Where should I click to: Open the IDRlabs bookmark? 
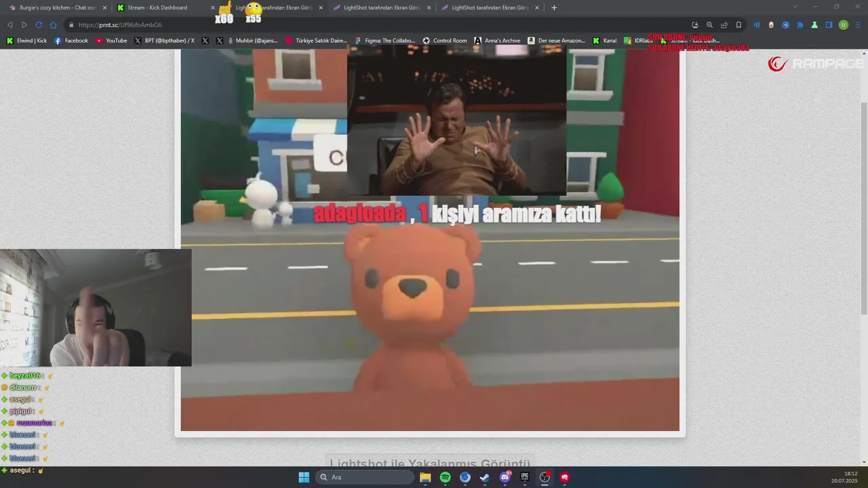coord(639,41)
